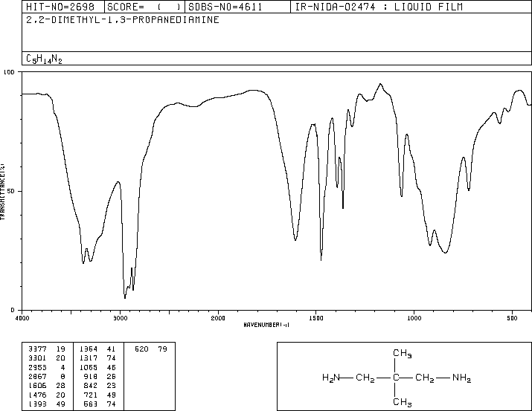This screenshot has height=411, width=532.
Task: Click transmittance 46 beside peak 1065
Action: coord(112,367)
